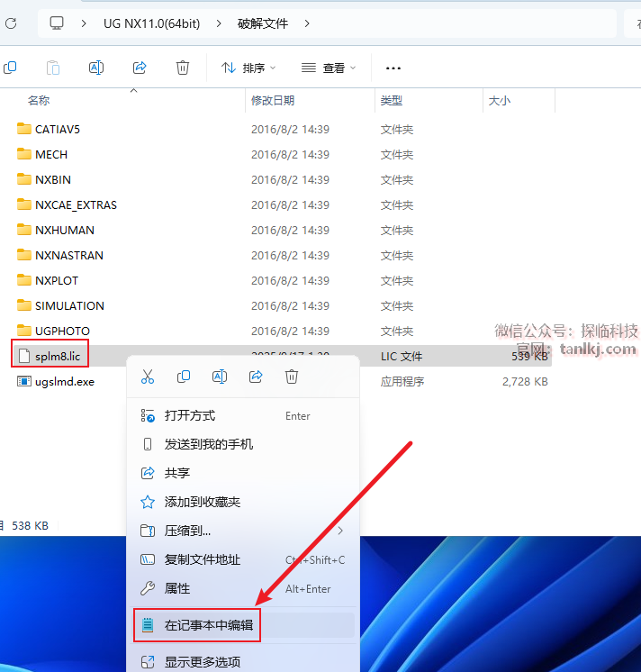Open the toolbar more options ellipsis

[x=393, y=68]
